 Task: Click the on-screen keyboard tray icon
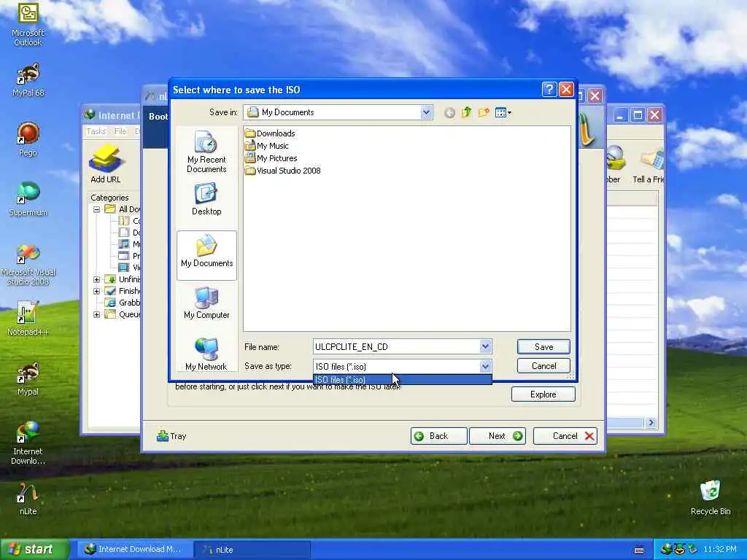point(639,550)
